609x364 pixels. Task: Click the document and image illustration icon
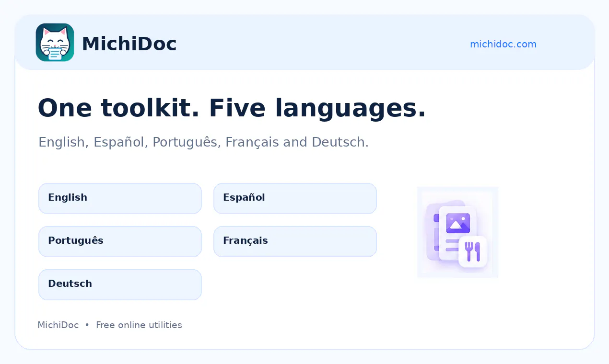(457, 232)
